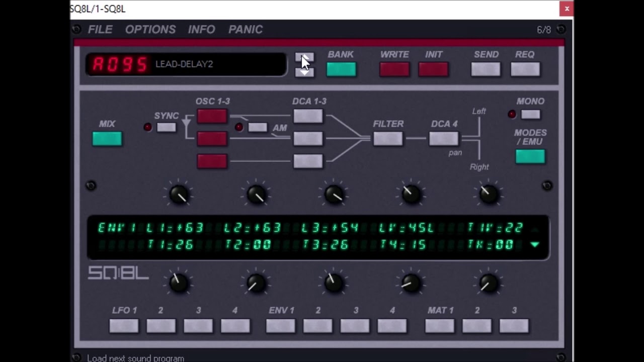Select the second OSC red button

(x=212, y=138)
